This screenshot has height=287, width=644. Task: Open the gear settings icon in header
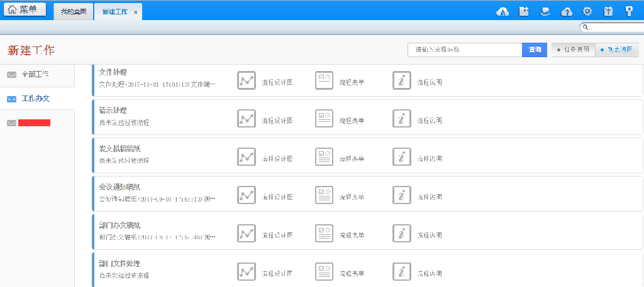click(x=587, y=11)
